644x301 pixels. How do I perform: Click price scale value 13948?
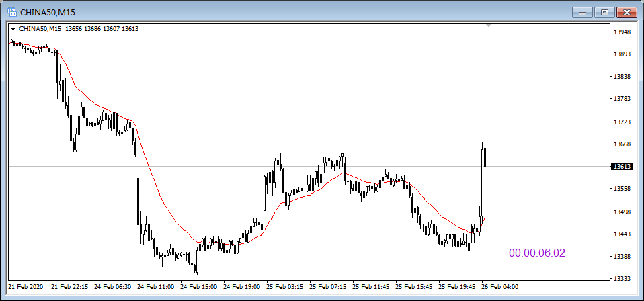pyautogui.click(x=622, y=32)
